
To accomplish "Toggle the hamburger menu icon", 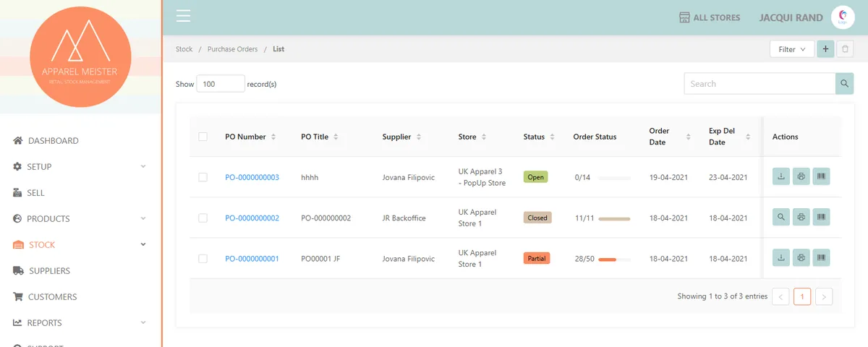I will (x=183, y=17).
